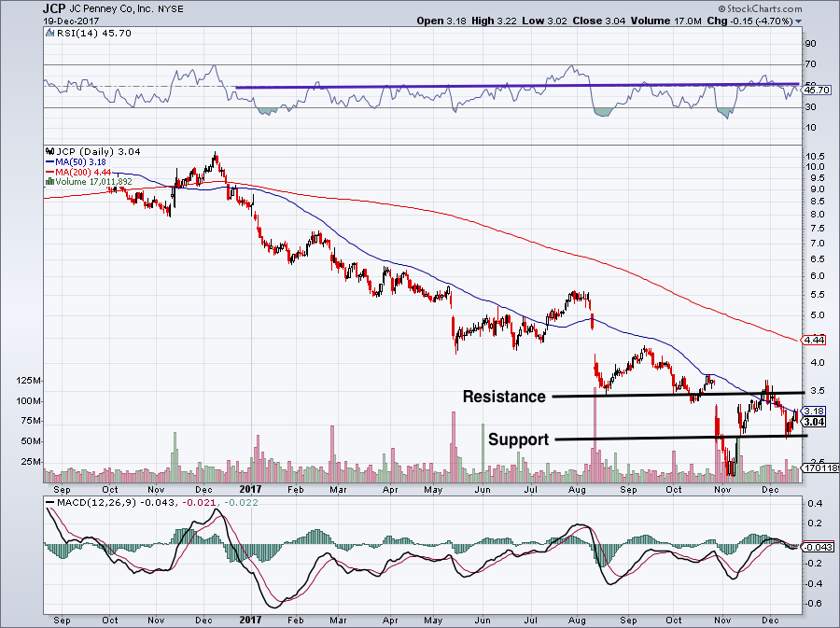Click the 'High 3.22' value

pos(494,21)
